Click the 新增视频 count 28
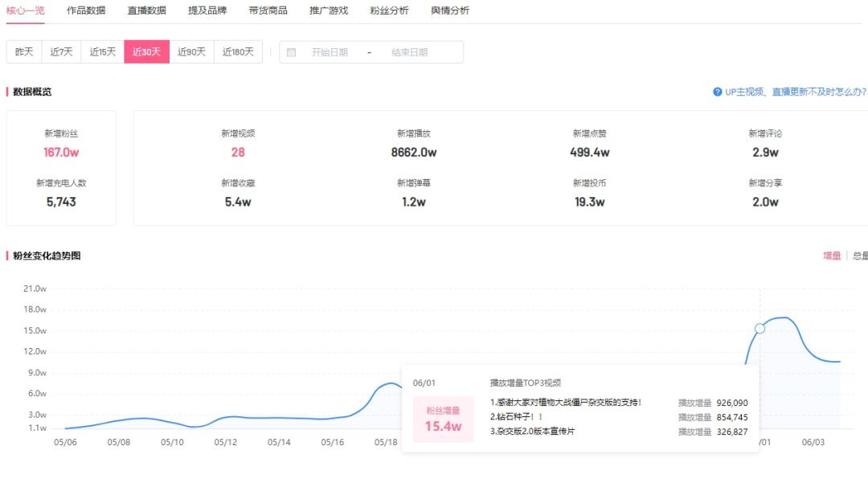The width and height of the screenshot is (868, 479). [238, 152]
